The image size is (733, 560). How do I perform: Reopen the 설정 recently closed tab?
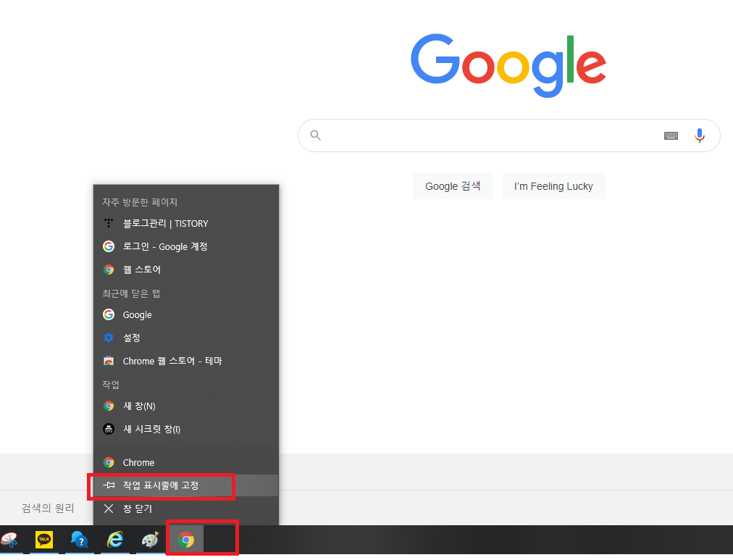(x=186, y=338)
